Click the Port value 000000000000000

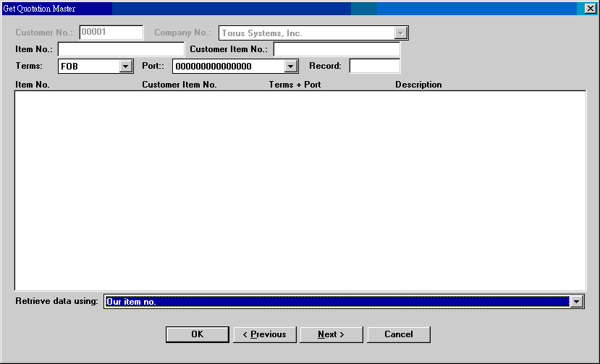227,67
